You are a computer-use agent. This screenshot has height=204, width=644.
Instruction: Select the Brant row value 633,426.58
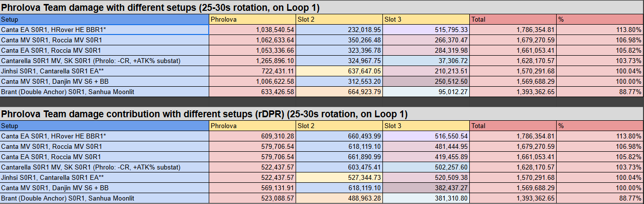[253, 92]
